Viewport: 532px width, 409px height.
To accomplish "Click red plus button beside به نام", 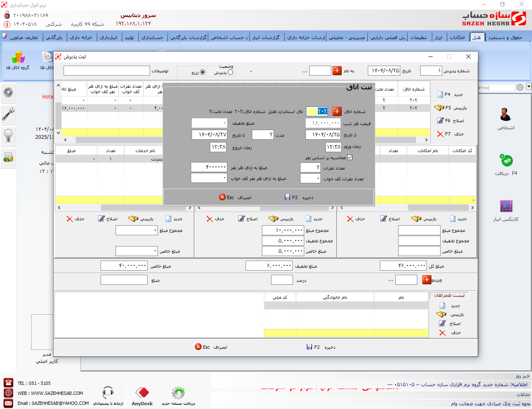I will click(x=337, y=71).
